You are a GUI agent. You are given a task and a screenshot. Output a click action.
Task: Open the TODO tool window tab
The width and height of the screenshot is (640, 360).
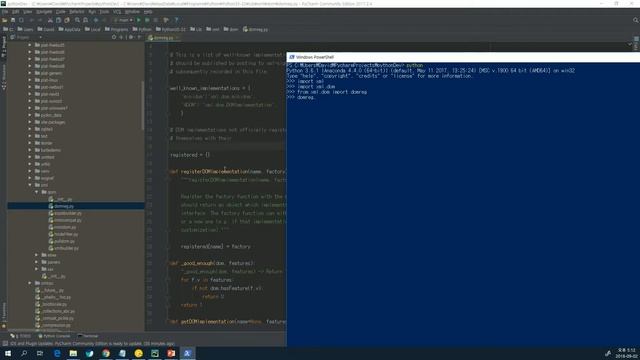(21, 336)
